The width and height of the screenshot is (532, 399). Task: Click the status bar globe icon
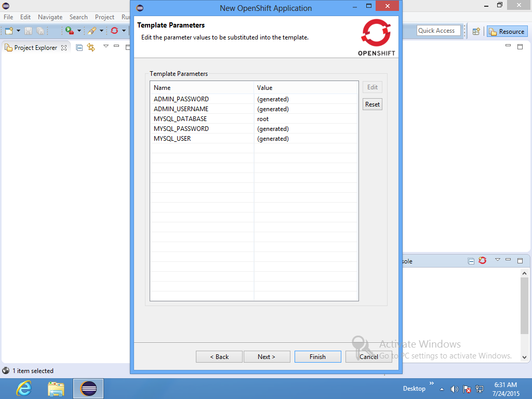pyautogui.click(x=6, y=370)
